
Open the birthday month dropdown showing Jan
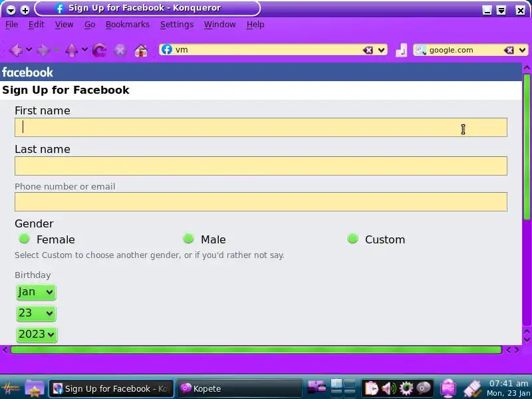[36, 292]
